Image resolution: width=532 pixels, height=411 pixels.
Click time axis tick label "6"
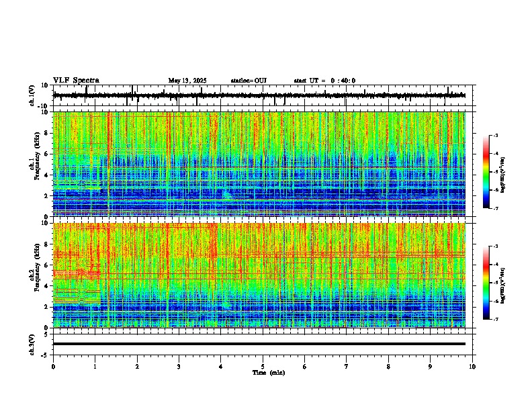(305, 367)
